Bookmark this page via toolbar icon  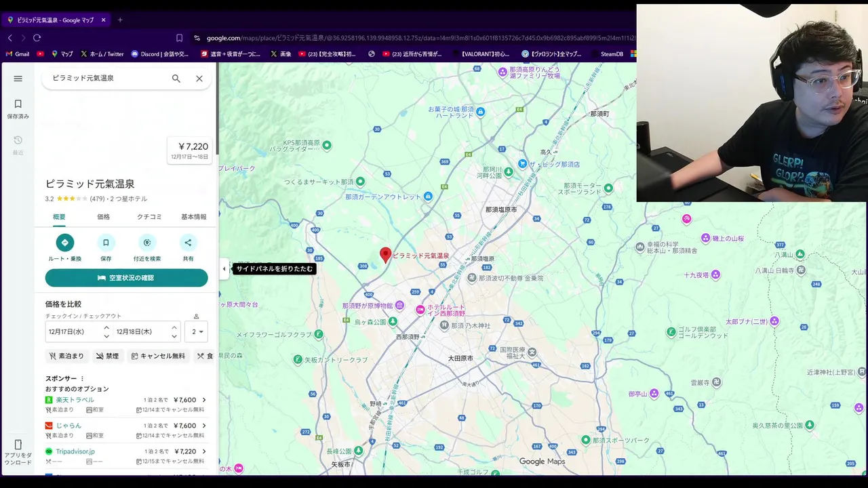click(x=179, y=38)
